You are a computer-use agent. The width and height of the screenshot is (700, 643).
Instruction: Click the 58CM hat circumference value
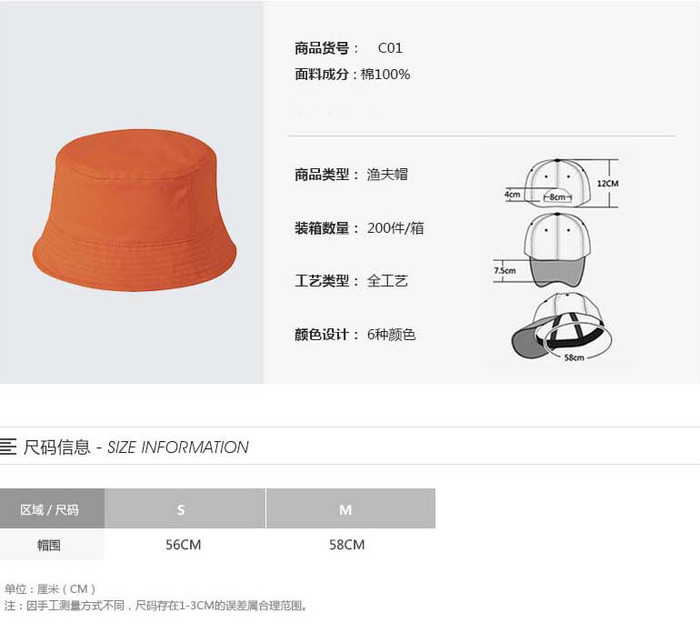pyautogui.click(x=347, y=545)
